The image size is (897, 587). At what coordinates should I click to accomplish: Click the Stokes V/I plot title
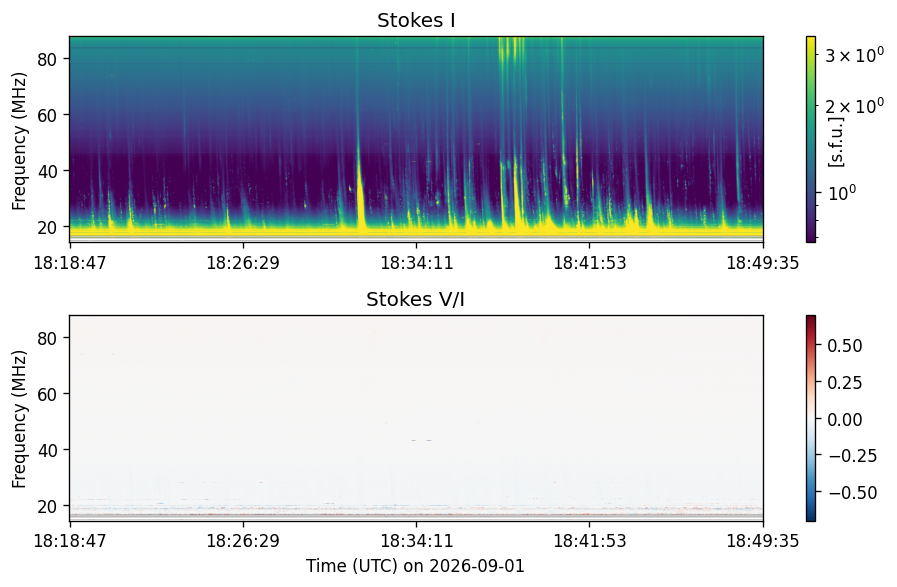tap(415, 299)
